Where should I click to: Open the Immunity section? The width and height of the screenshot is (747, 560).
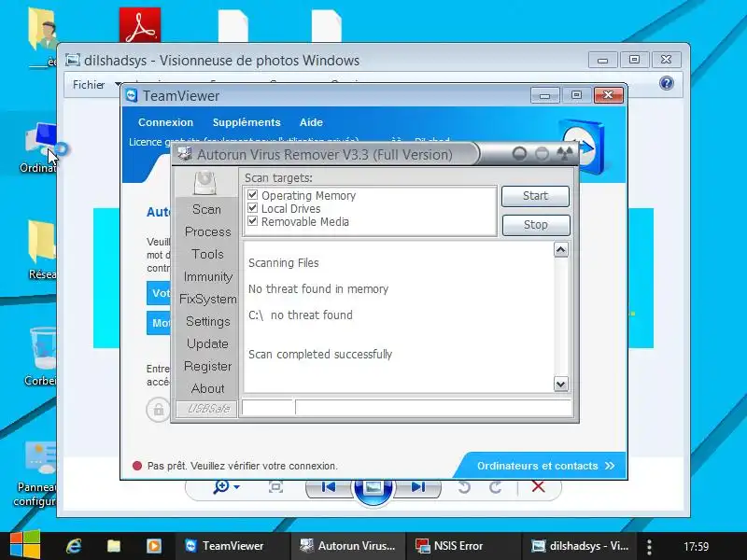pyautogui.click(x=207, y=276)
